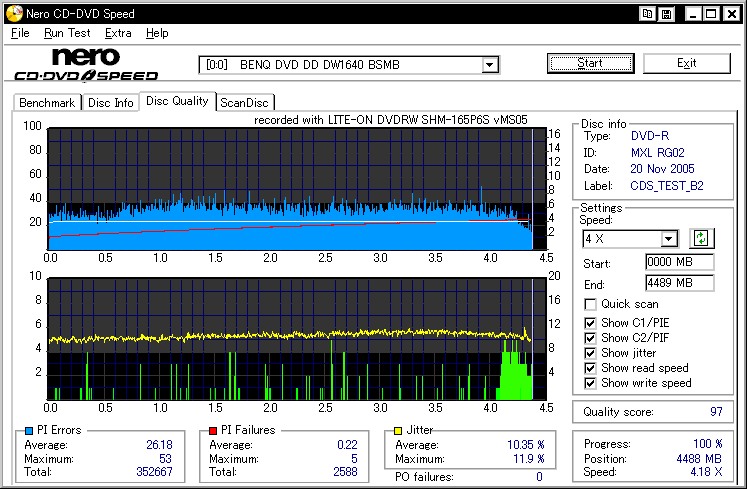Viewport: 747px width, 489px height.
Task: Minimize the Nero CD-DVD Speed window
Action: click(693, 14)
